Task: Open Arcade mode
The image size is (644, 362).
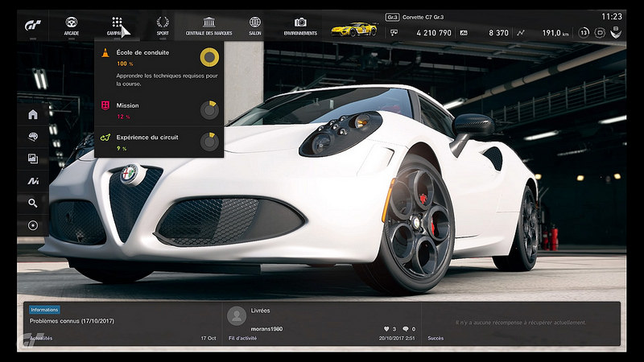Action: 72,26
